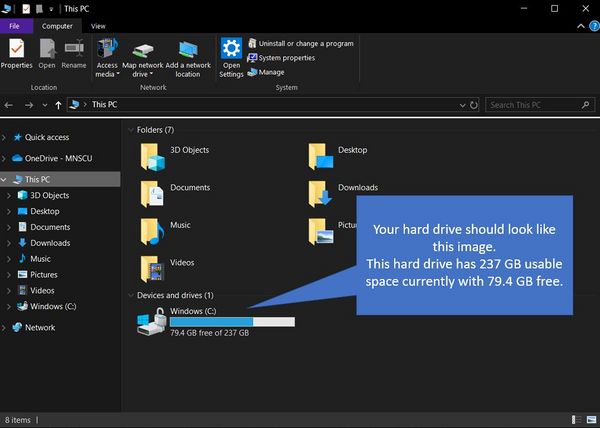Open System properties
Viewport: 600px width, 428px height.
pyautogui.click(x=281, y=58)
